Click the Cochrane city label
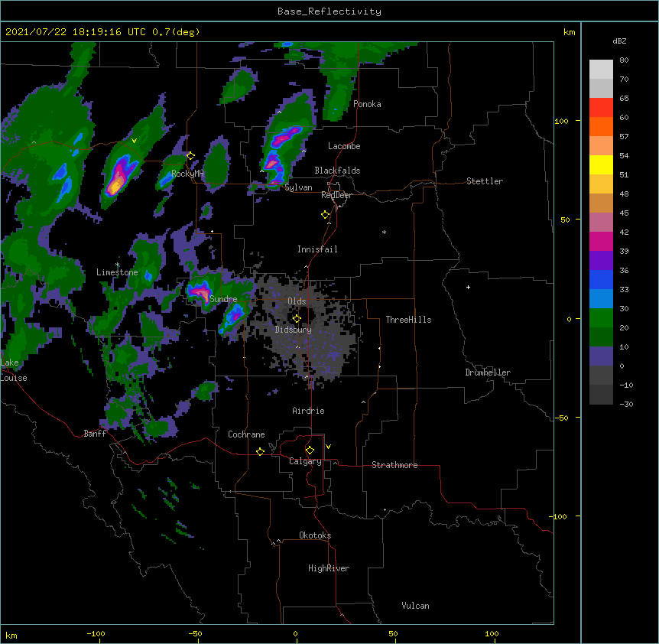659x644 pixels. (x=246, y=434)
